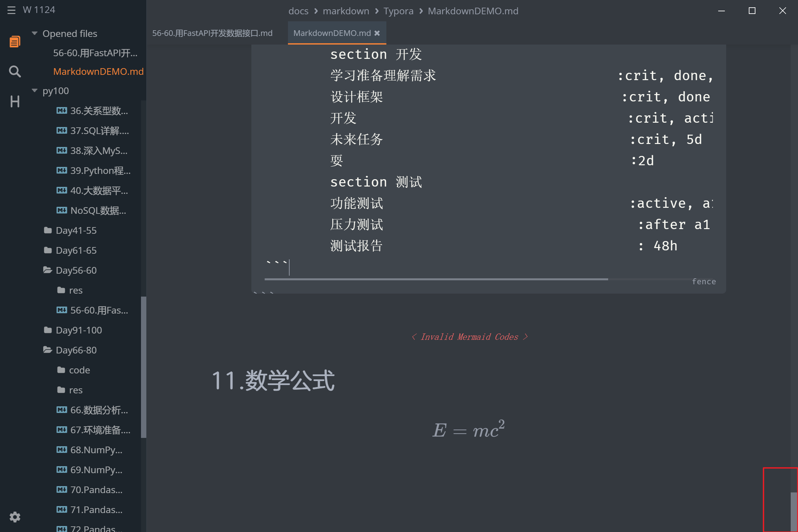Close the MarkdownDEMO.md tab
This screenshot has height=532, width=798.
(x=377, y=33)
